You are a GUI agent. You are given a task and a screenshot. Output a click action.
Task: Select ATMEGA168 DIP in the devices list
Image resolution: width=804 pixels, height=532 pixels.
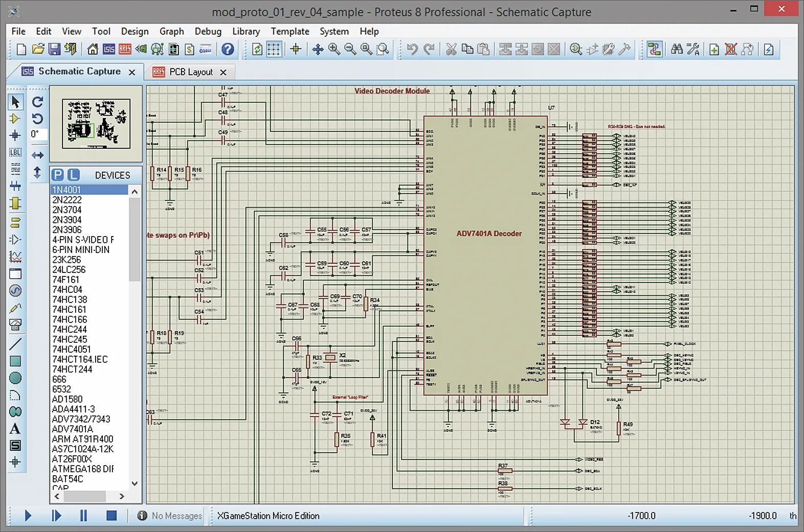(x=89, y=469)
